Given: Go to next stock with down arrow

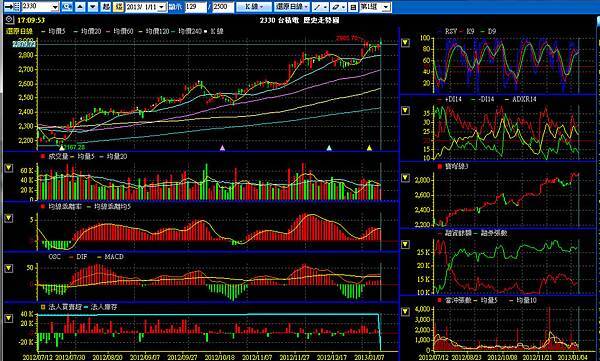Looking at the screenshot, I should (93, 7).
